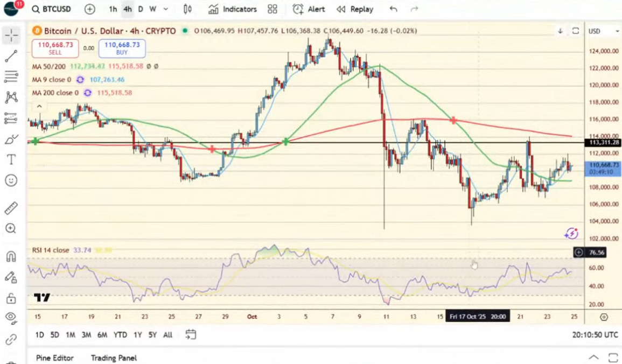The width and height of the screenshot is (622, 364).
Task: Toggle magnet mode snapping
Action: tap(11, 256)
